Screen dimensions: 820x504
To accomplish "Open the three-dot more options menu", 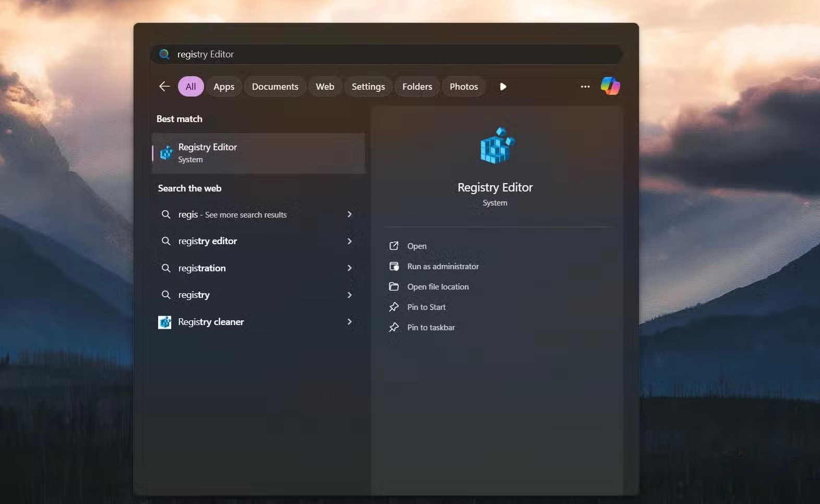I will point(585,87).
